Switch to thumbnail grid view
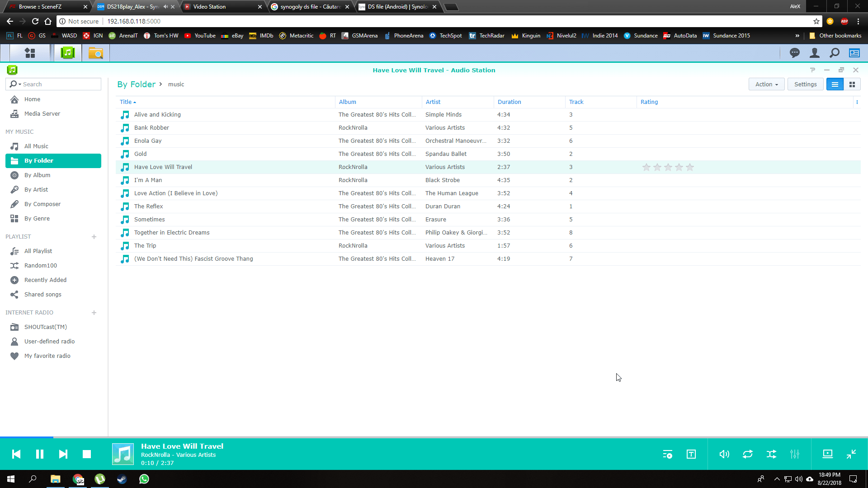868x488 pixels. [852, 84]
